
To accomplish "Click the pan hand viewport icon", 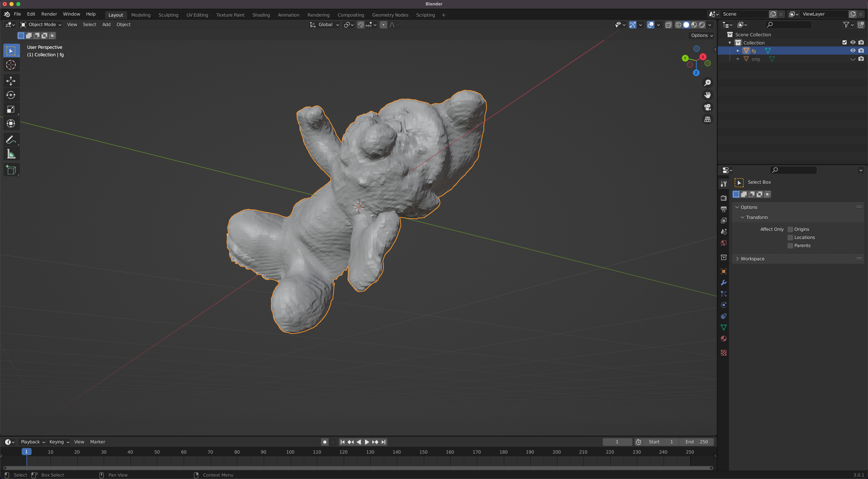I will pos(708,95).
